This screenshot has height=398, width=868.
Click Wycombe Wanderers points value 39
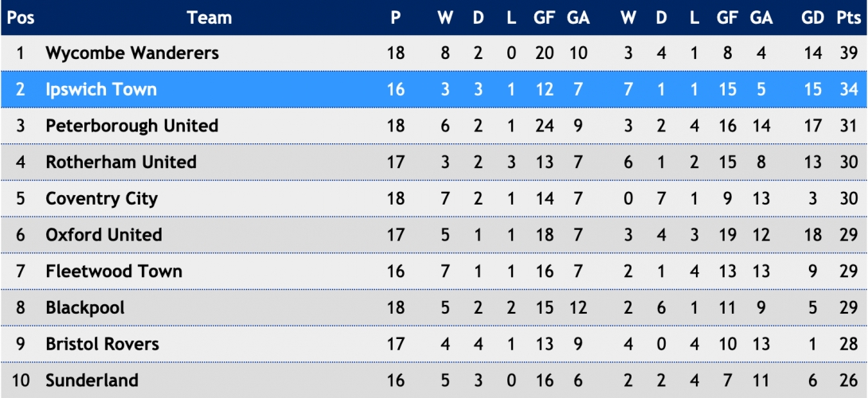[848, 53]
